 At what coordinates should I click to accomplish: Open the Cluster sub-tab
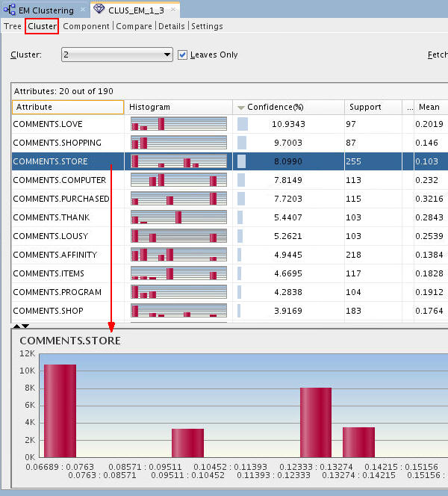point(42,26)
